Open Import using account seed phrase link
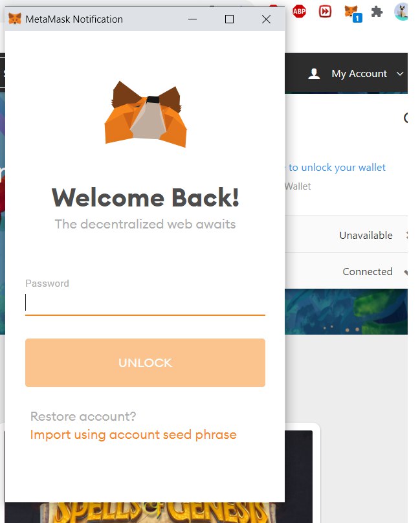The image size is (420, 523). [x=133, y=434]
